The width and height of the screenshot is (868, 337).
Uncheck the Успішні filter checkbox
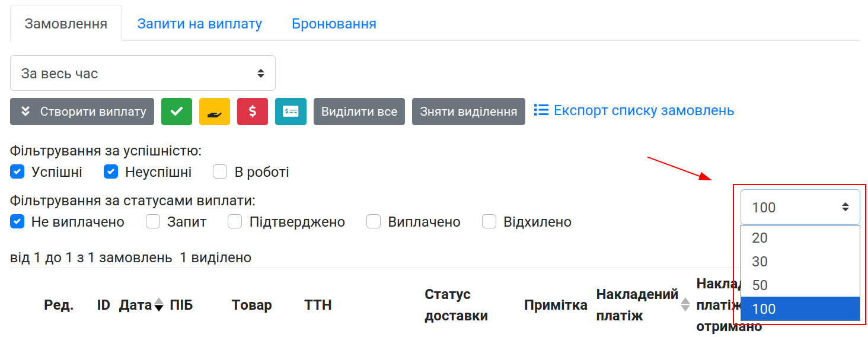17,172
